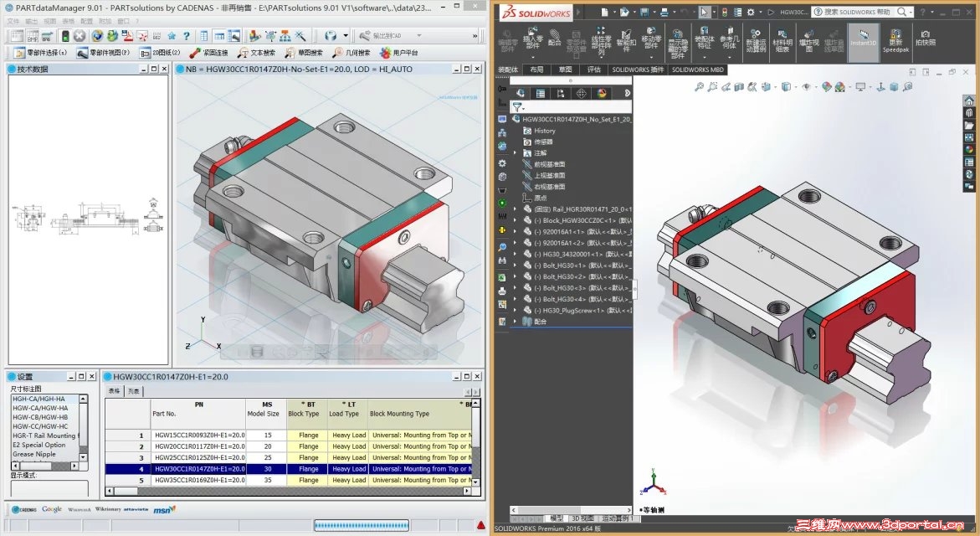Screen dimensions: 980x536
Task: Switch to SOLIDWORKS MBD tab
Action: pos(697,70)
